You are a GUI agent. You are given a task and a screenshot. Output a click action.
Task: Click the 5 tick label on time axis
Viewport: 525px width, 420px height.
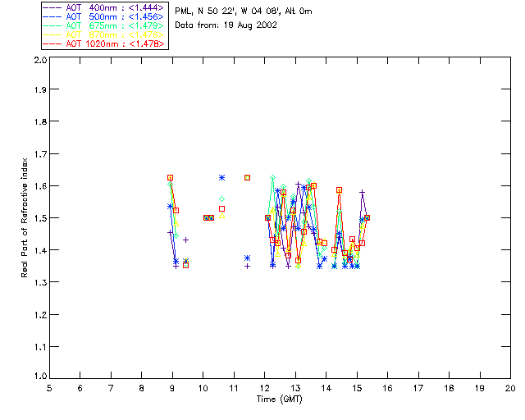point(49,388)
